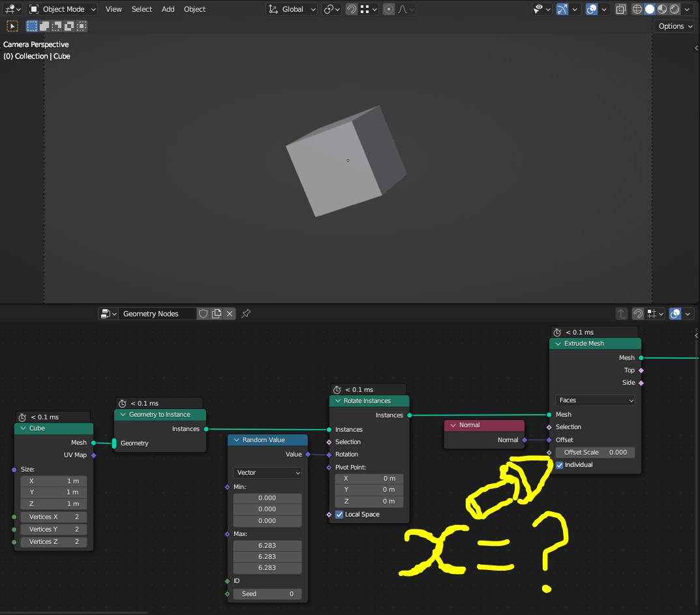The height and width of the screenshot is (615, 700).
Task: Switch to rendered shading
Action: (675, 9)
